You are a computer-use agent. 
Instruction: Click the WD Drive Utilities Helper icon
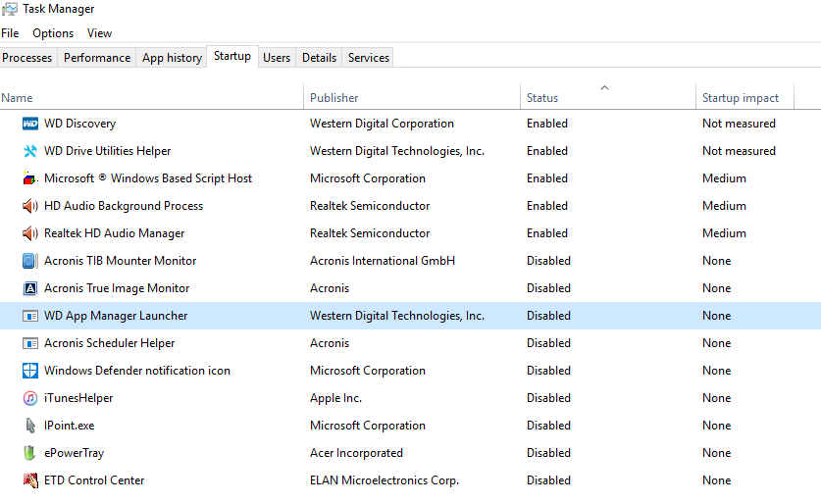(29, 151)
